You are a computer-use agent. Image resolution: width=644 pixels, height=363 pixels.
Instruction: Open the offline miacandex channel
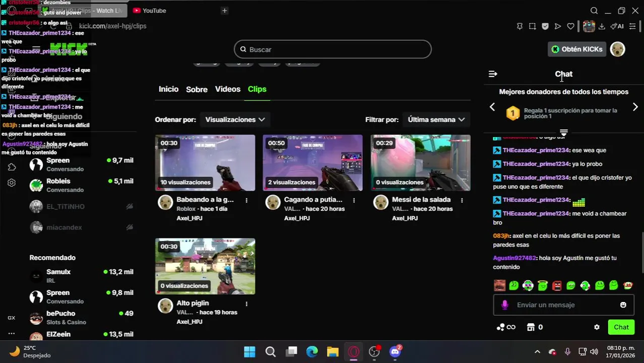click(x=81, y=227)
